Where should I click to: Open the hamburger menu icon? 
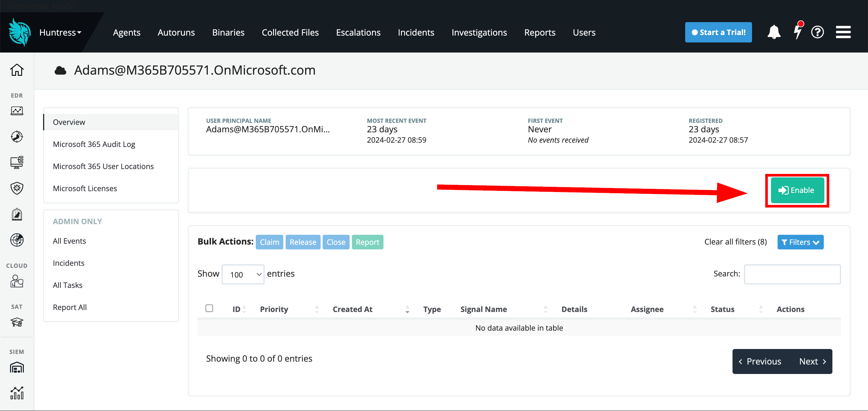[843, 32]
